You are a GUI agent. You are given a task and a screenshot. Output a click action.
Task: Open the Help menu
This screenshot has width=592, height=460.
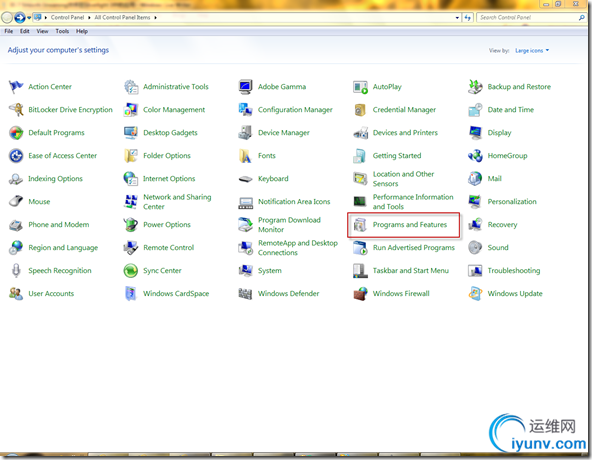click(82, 31)
